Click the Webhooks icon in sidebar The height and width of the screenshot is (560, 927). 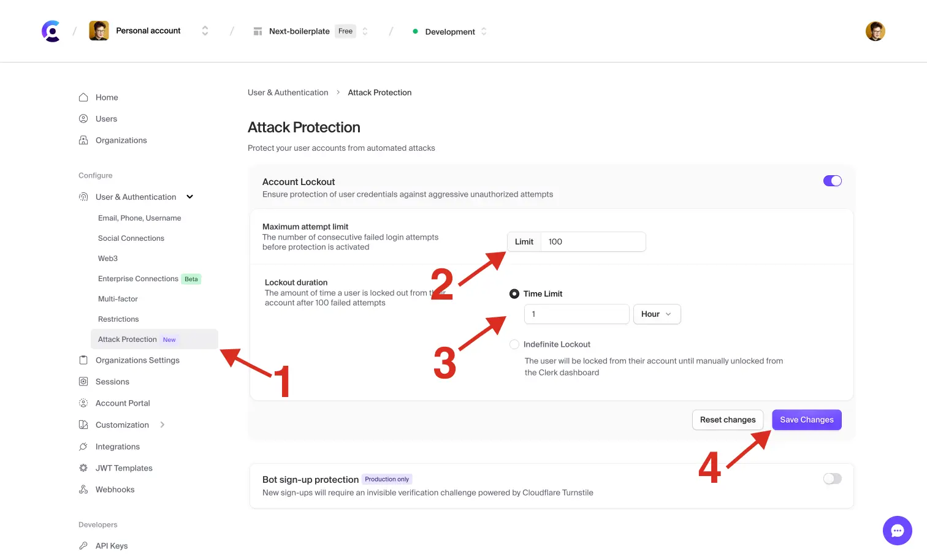click(83, 490)
